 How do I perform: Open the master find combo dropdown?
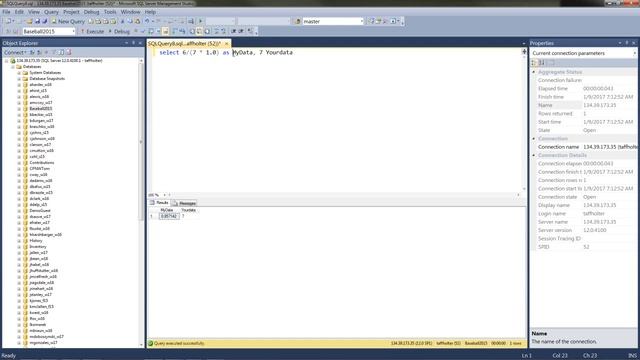point(362,21)
